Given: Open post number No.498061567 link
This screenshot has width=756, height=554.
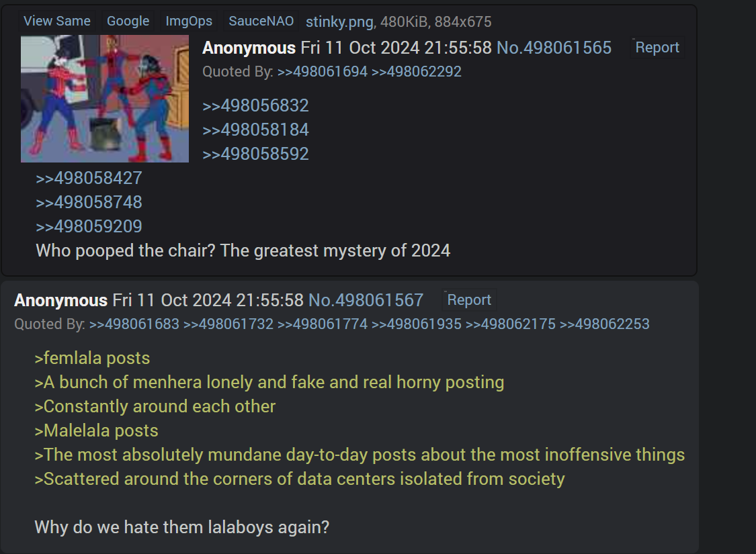Looking at the screenshot, I should pyautogui.click(x=366, y=300).
